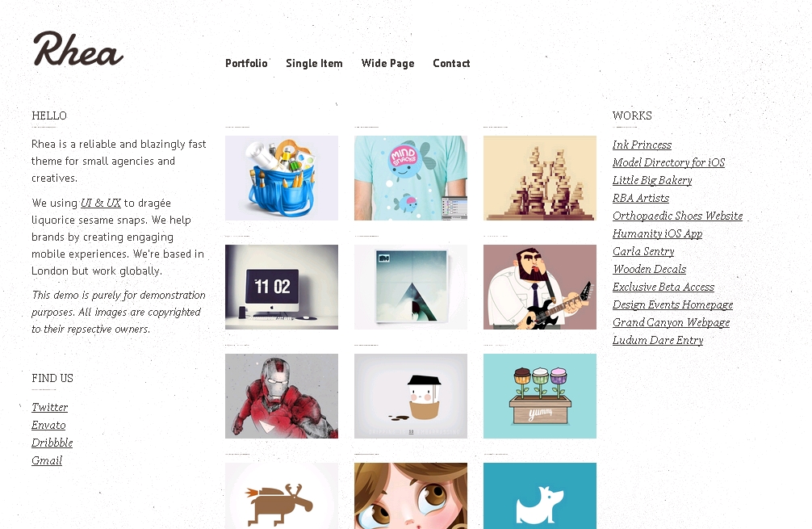The image size is (812, 529).
Task: Open the coffee cup character thumbnail
Action: tap(411, 397)
